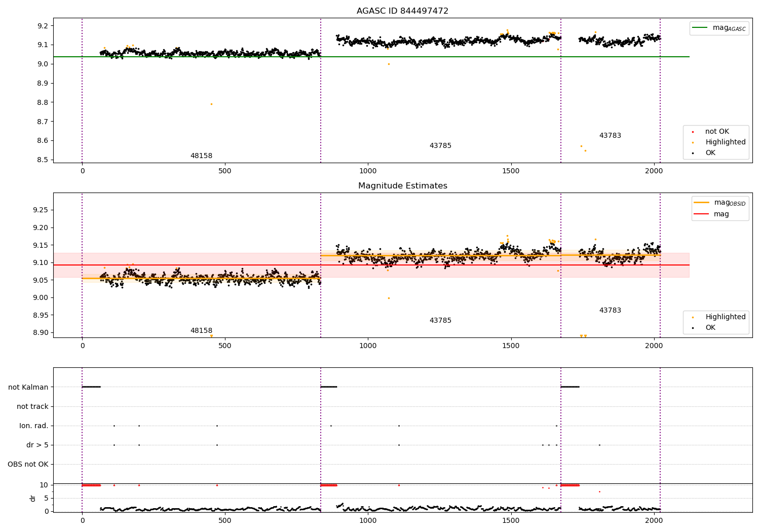Image resolution: width=760 pixels, height=532 pixels.
Task: Click the 1500 x-axis tick label of top plot
Action: tap(511, 171)
